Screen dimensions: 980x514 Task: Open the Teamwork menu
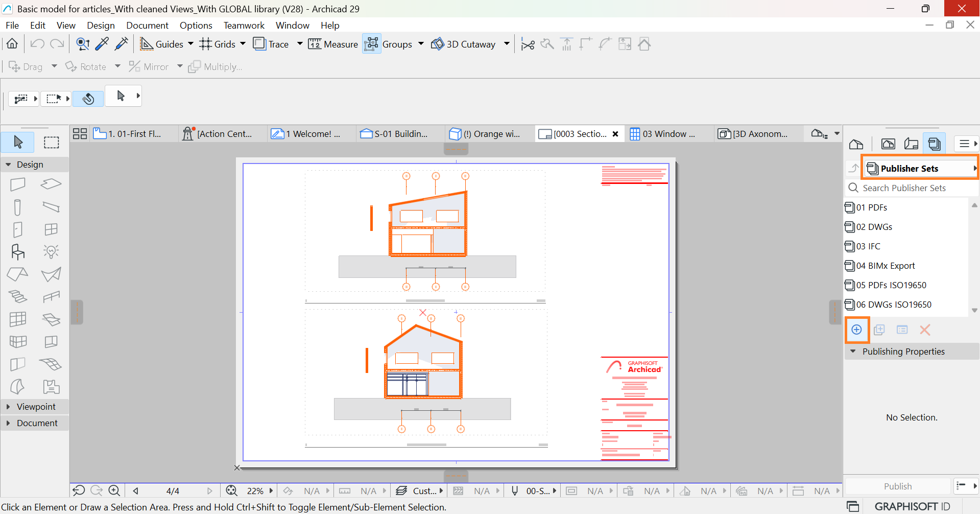pyautogui.click(x=244, y=25)
